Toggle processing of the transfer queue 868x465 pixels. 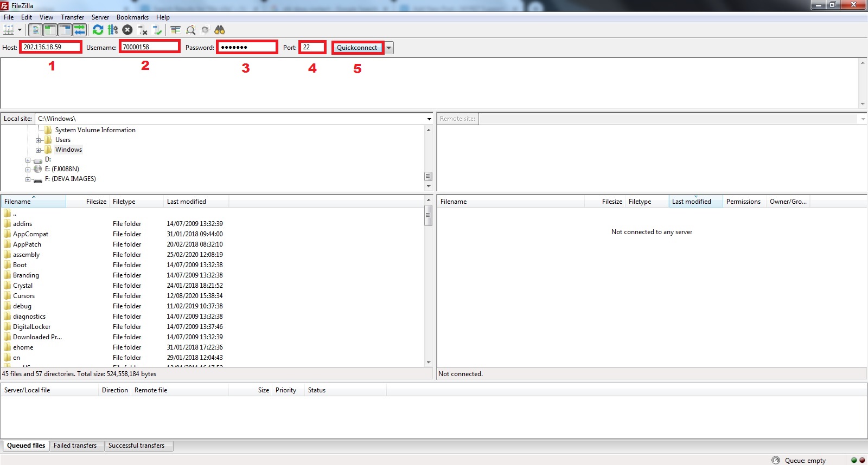[x=113, y=30]
